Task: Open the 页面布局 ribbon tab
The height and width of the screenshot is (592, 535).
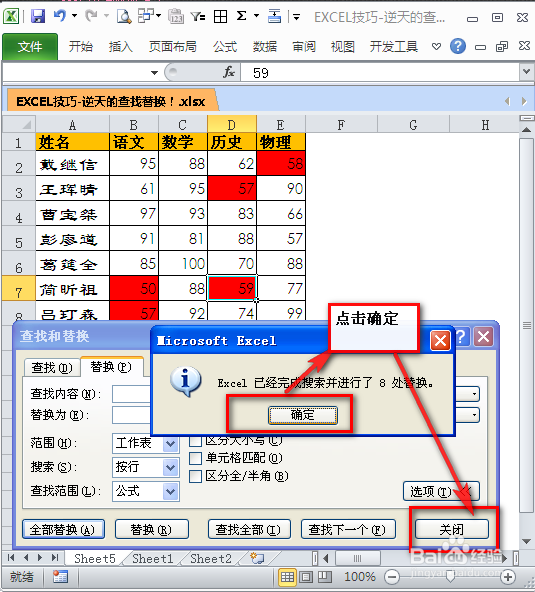Action: coord(173,46)
